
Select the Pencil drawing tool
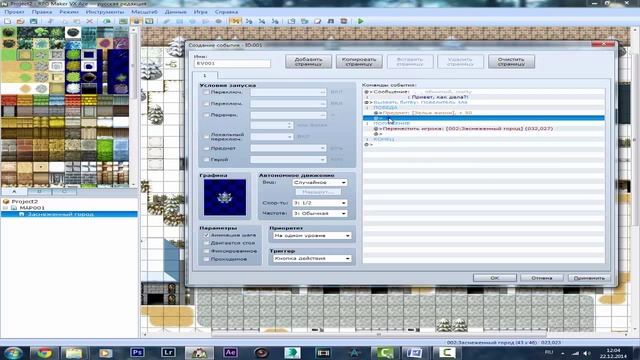[166, 21]
